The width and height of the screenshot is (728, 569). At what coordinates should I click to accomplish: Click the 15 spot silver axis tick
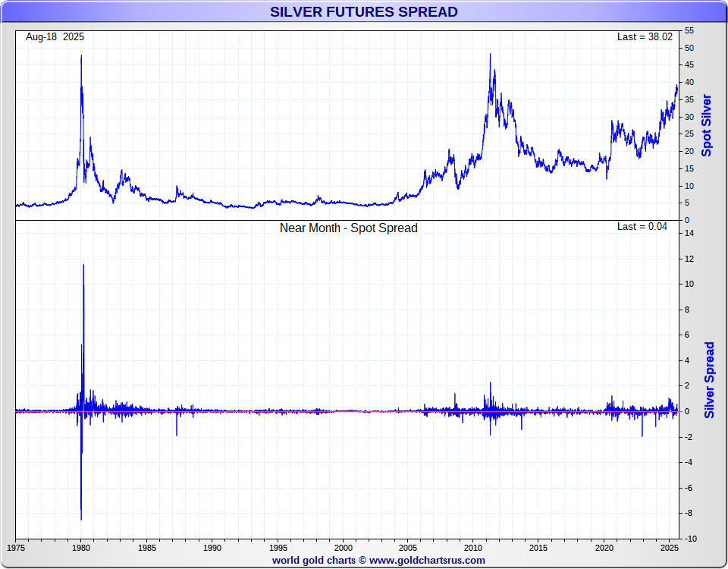coord(689,168)
